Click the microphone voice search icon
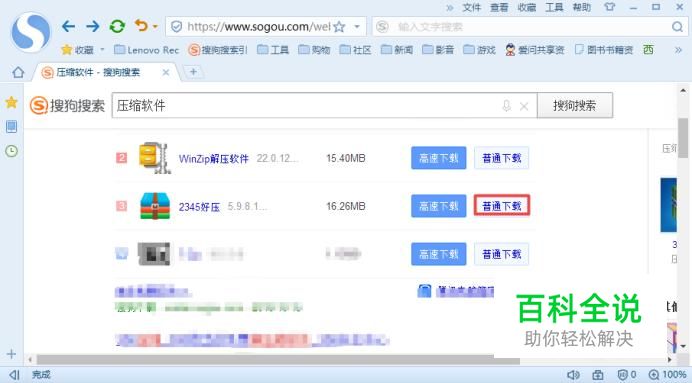 [507, 106]
